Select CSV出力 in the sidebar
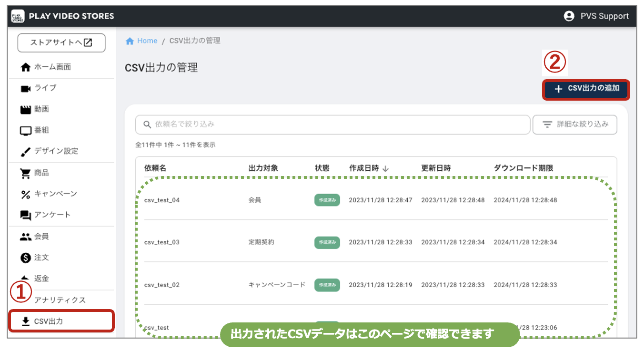This screenshot has width=644, height=352. tap(48, 321)
